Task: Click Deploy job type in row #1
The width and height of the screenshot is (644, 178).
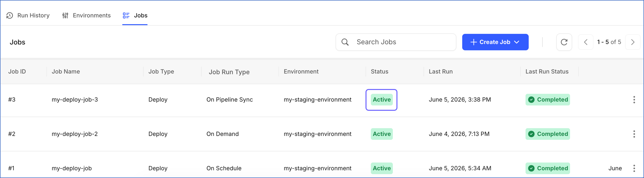Action: (158, 168)
